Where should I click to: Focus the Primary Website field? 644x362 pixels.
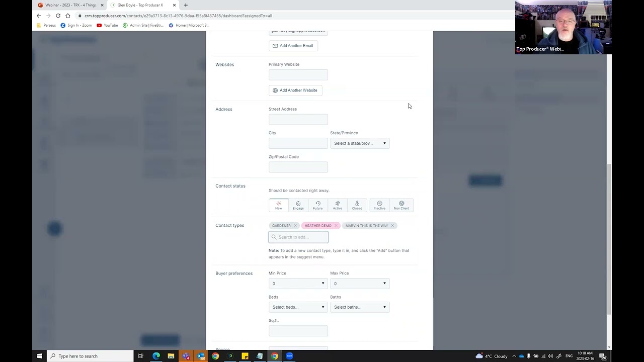point(298,75)
